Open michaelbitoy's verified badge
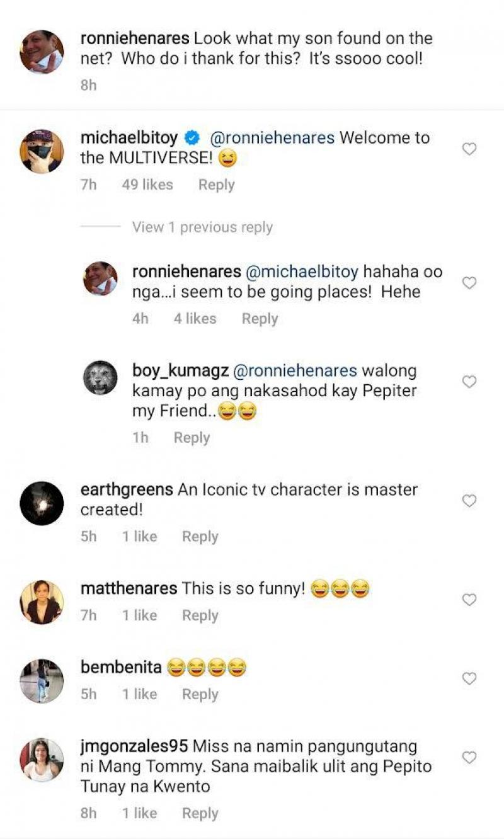504x839 pixels. [x=192, y=138]
